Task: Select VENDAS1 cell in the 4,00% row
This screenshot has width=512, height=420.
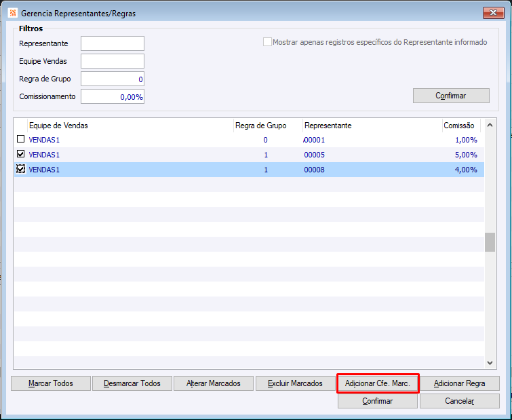Action: click(x=44, y=170)
